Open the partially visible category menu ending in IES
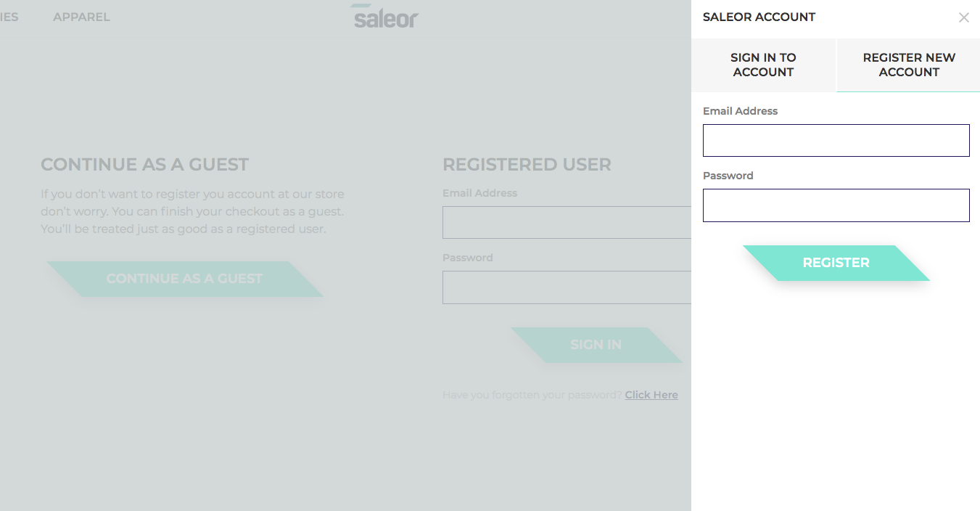This screenshot has width=980, height=511. [9, 17]
